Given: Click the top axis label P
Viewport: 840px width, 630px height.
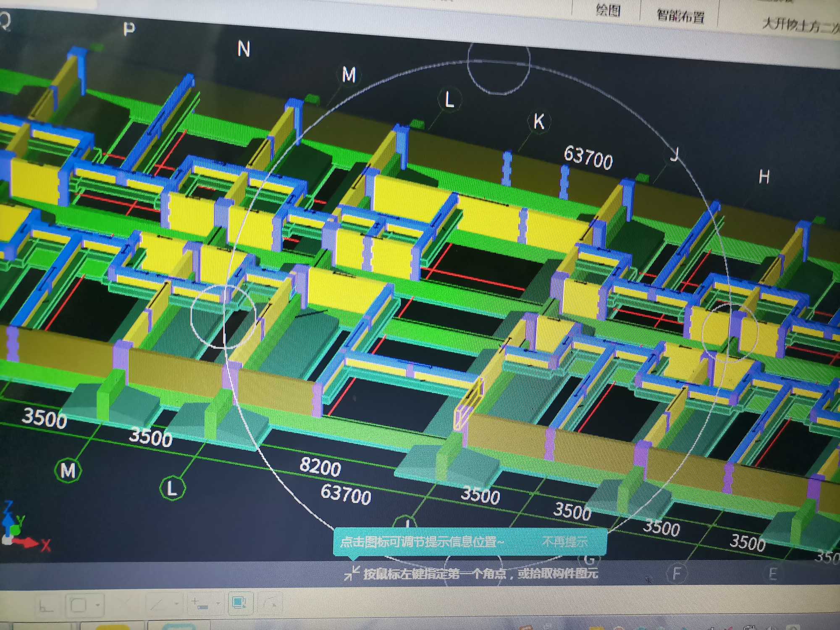Looking at the screenshot, I should pos(129,29).
